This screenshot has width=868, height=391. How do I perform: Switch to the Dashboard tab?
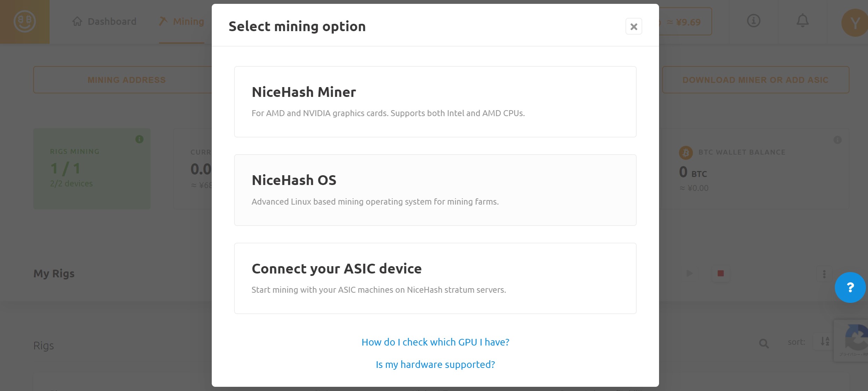[104, 21]
